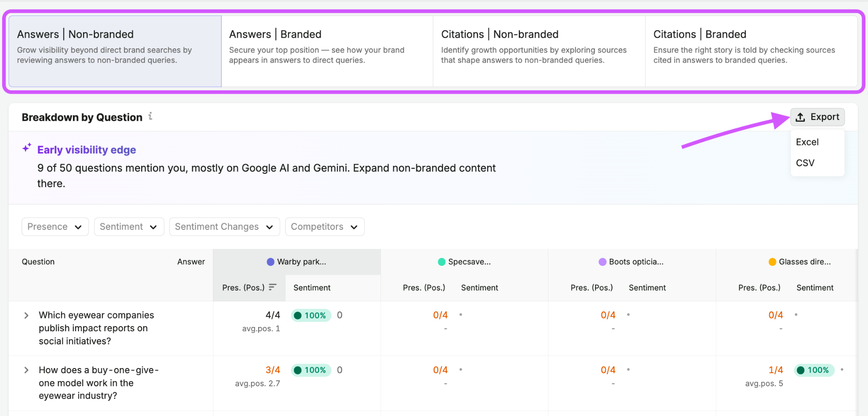The height and width of the screenshot is (416, 868).
Task: Click Glasses Direct 0/4 in impact reports row
Action: point(776,315)
